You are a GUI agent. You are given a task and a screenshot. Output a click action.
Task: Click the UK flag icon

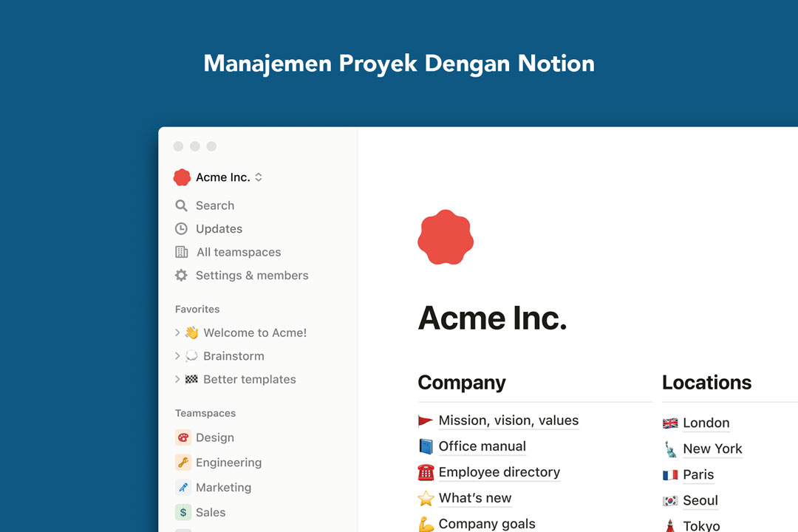click(670, 423)
